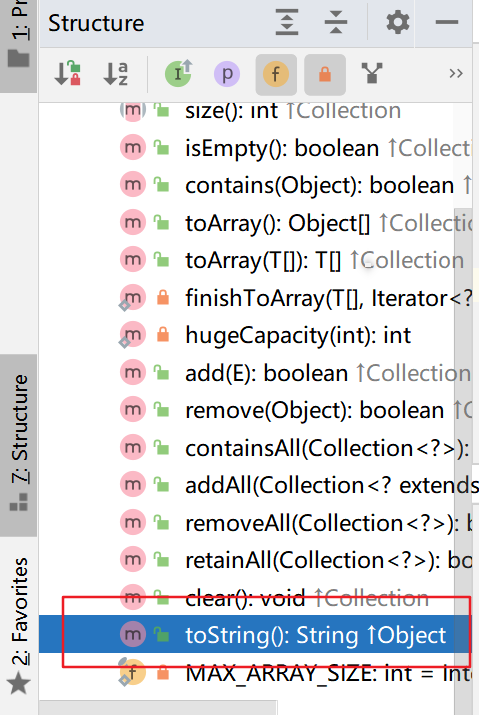This screenshot has width=479, height=715.
Task: Click the Expand All icon in Structure header
Action: pyautogui.click(x=287, y=22)
